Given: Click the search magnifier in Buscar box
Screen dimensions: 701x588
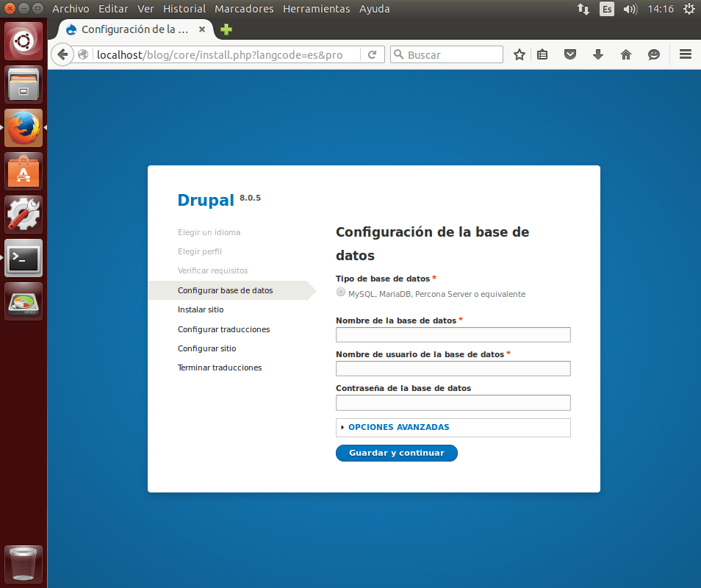Looking at the screenshot, I should [x=399, y=54].
